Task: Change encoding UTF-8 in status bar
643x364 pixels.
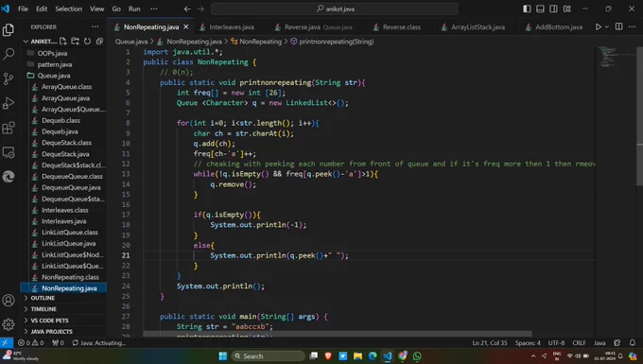Action: 556,342
